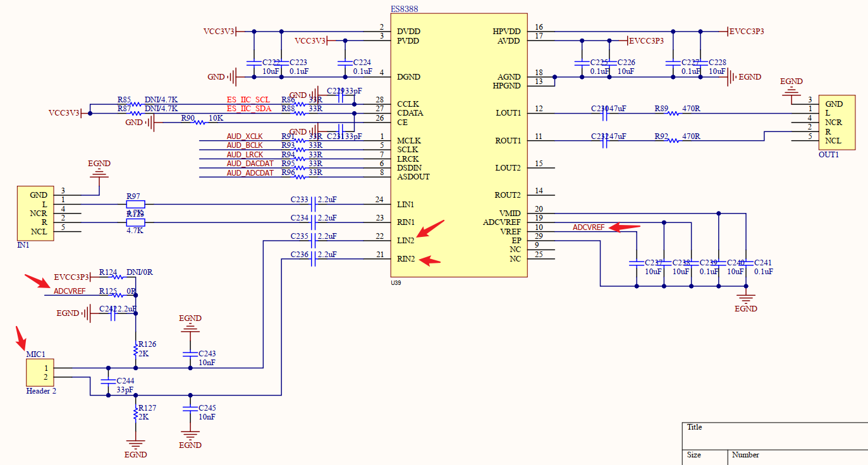Click the U39 designator below the chip
The height and width of the screenshot is (465, 868).
coord(396,283)
